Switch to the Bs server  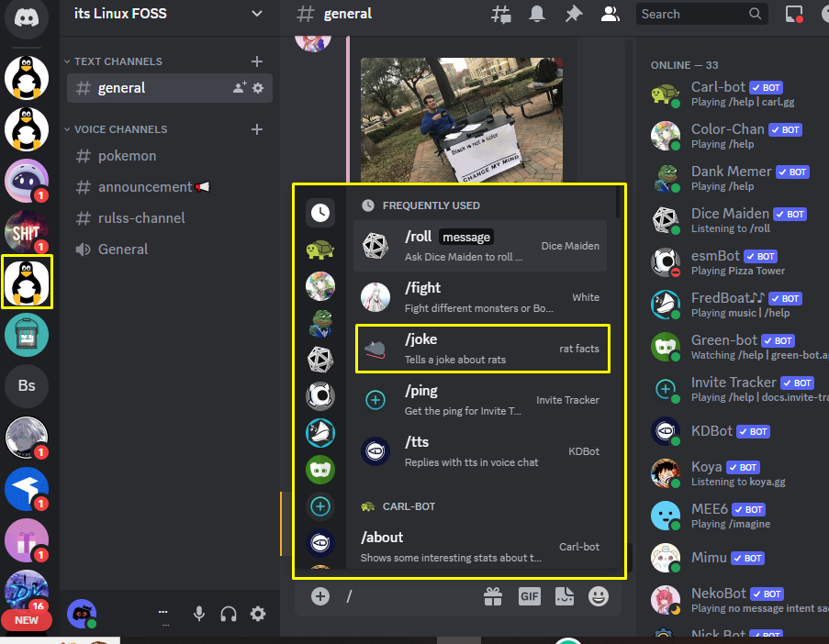click(27, 385)
